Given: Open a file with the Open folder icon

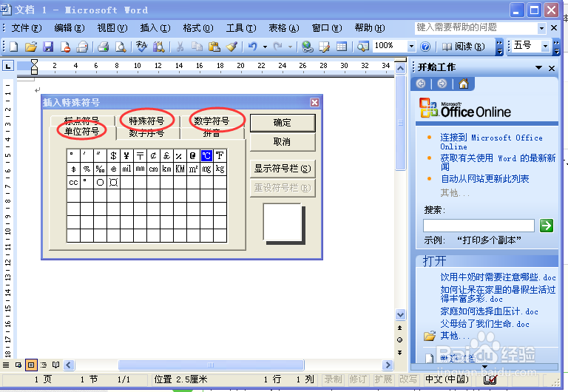Looking at the screenshot, I should tap(31, 47).
